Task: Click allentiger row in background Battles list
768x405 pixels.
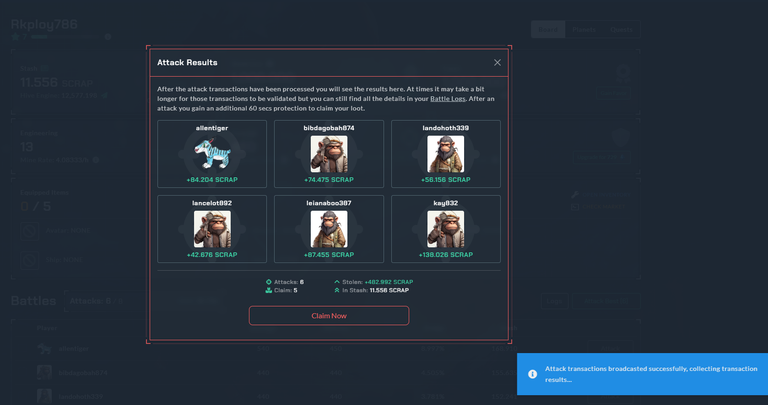Action: (x=325, y=349)
